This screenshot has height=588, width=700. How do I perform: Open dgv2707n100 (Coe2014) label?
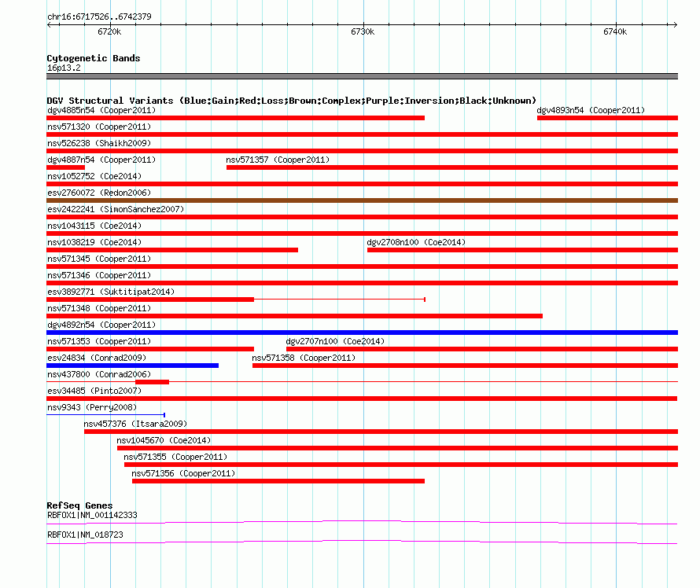point(335,341)
